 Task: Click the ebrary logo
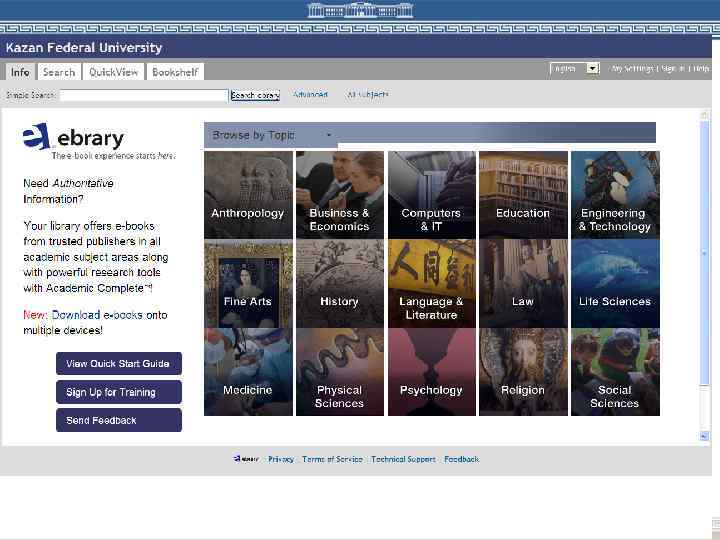[73, 137]
